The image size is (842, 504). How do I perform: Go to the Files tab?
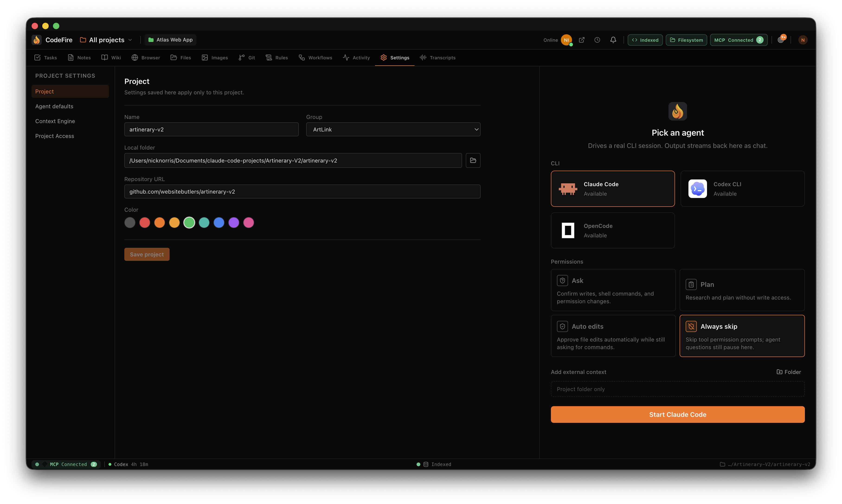click(181, 58)
